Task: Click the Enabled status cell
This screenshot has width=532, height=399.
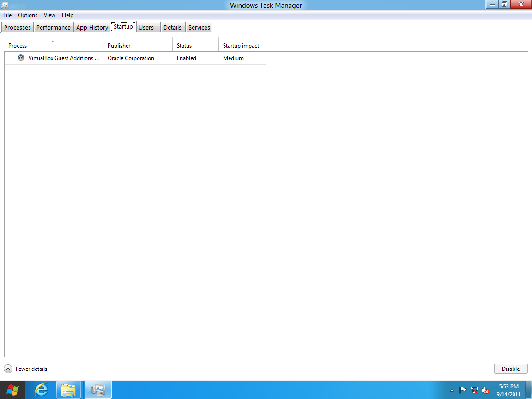Action: pos(187,58)
